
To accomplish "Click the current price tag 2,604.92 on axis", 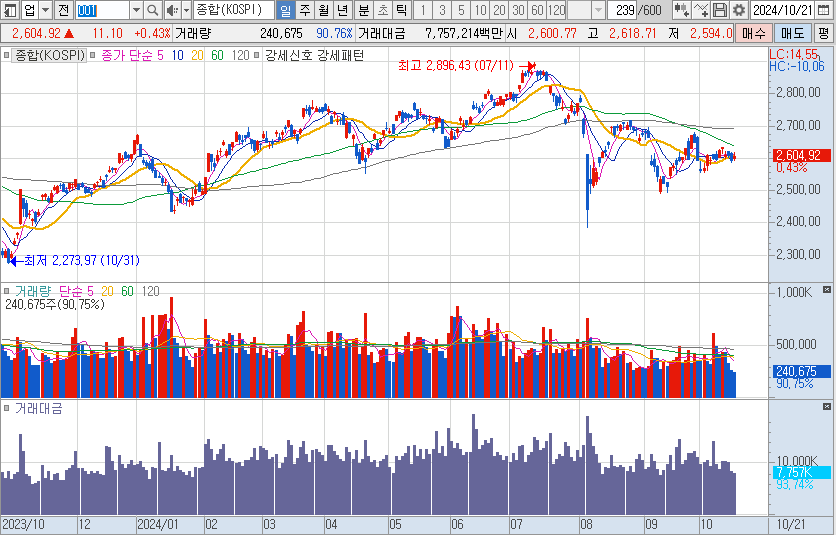I will [802, 156].
